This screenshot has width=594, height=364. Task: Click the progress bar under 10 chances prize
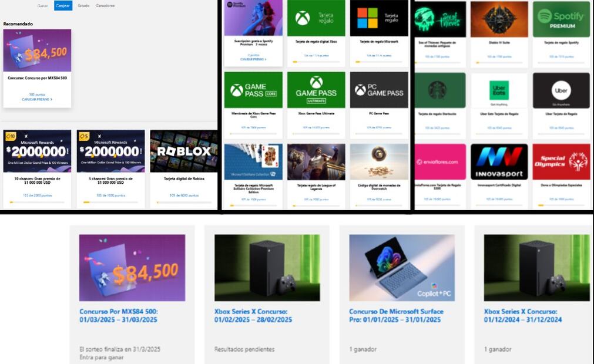(x=37, y=202)
